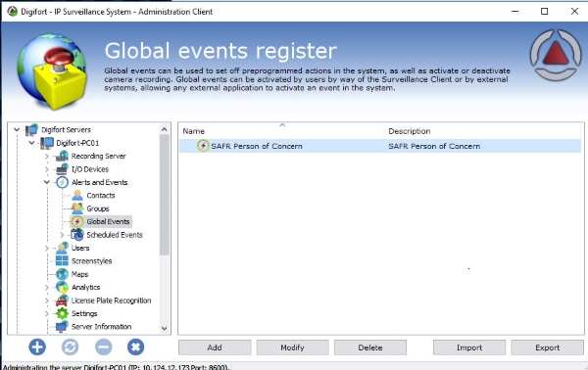The height and width of the screenshot is (370, 588).
Task: Click the tree vertical scrollbar thumb
Action: click(x=165, y=195)
